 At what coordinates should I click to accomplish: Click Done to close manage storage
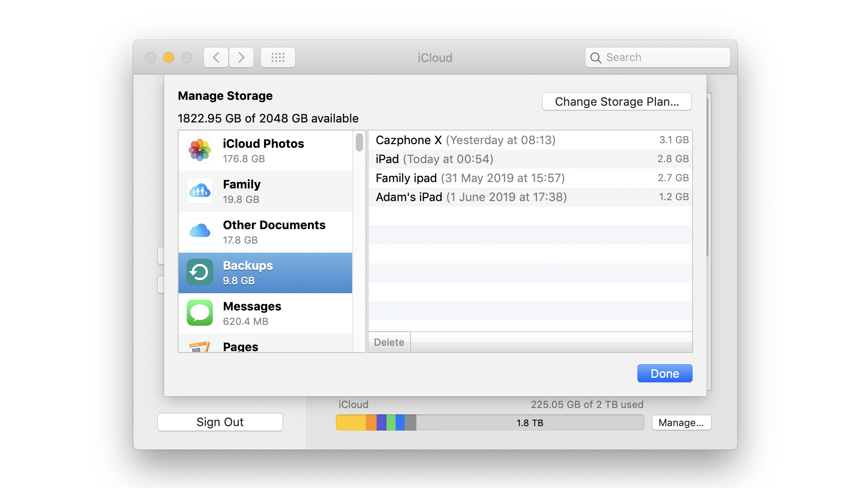tap(664, 374)
